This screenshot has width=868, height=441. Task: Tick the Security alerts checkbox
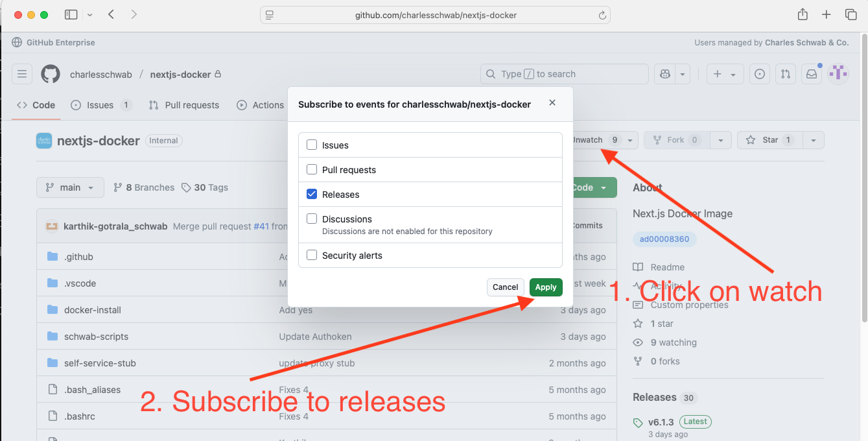[312, 256]
